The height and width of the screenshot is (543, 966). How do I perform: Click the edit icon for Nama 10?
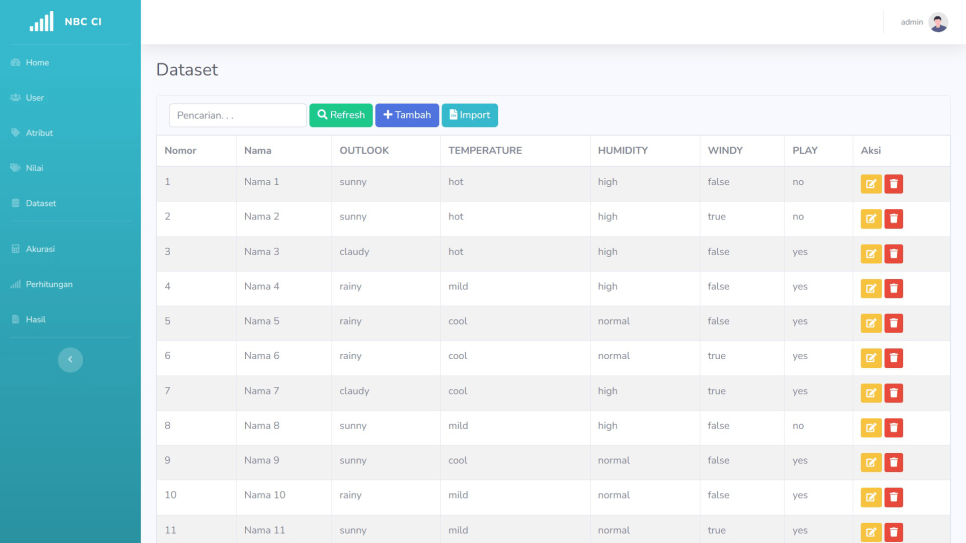pos(871,497)
